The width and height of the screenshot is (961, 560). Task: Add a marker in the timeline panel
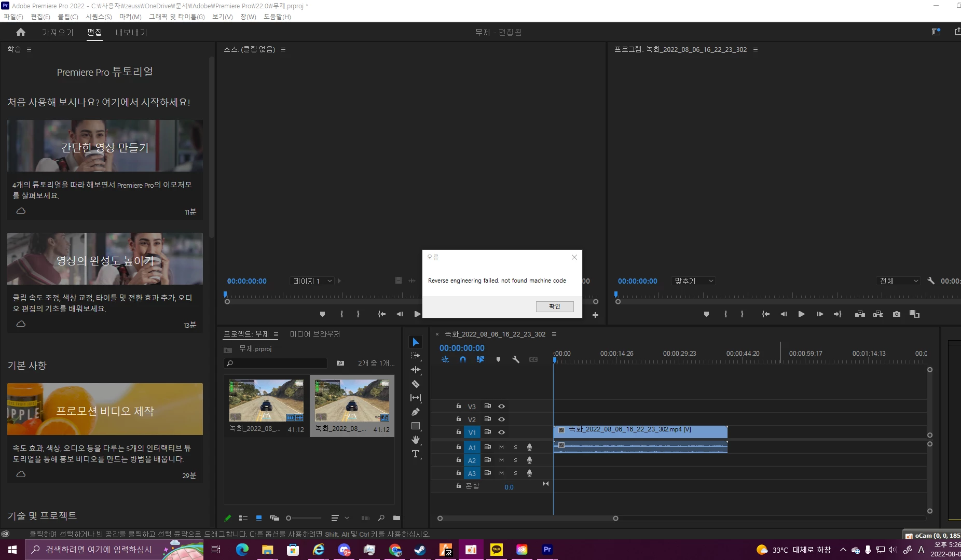(x=498, y=359)
